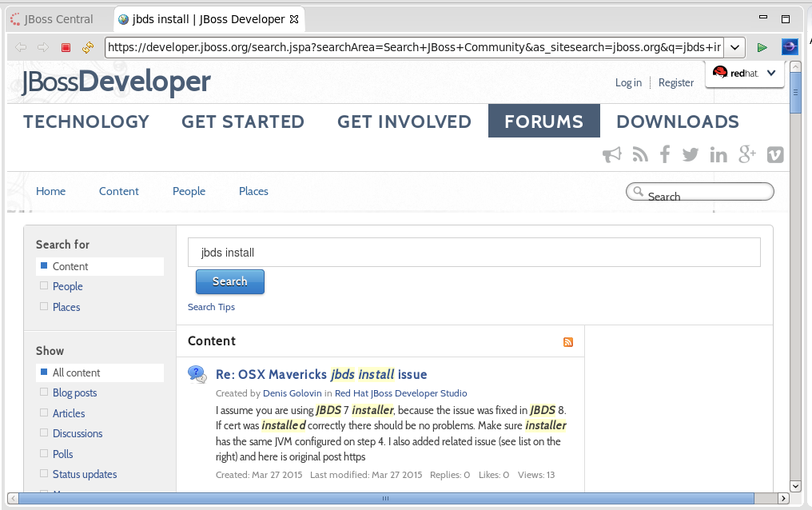The width and height of the screenshot is (812, 510).
Task: Open TECHNOLOGY navigation menu
Action: [x=86, y=122]
